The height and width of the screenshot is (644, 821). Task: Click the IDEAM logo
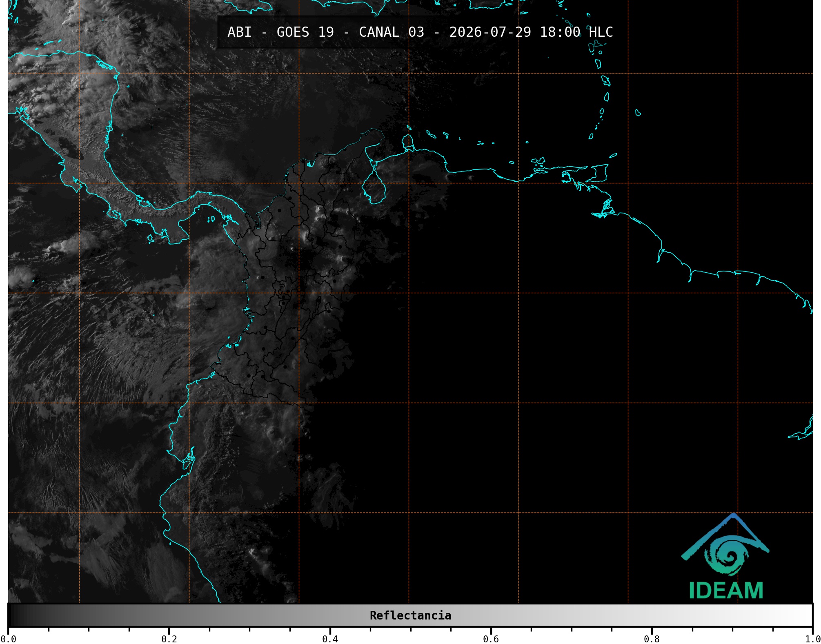coord(725,556)
